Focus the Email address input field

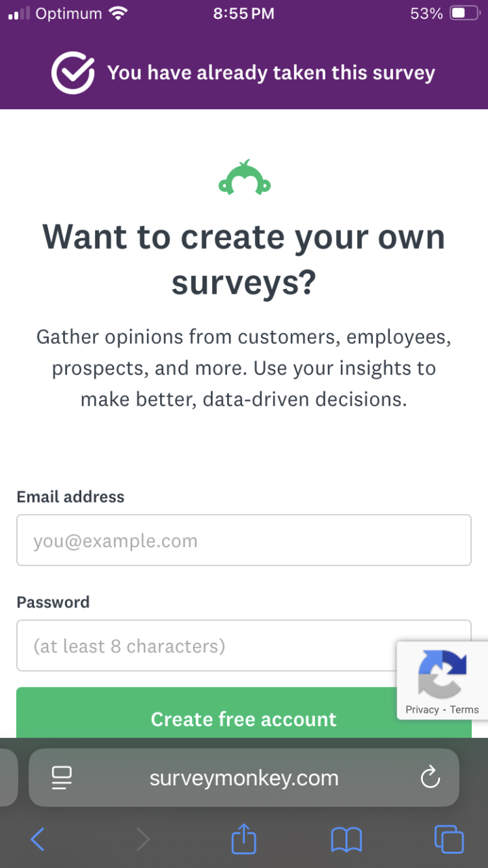244,540
